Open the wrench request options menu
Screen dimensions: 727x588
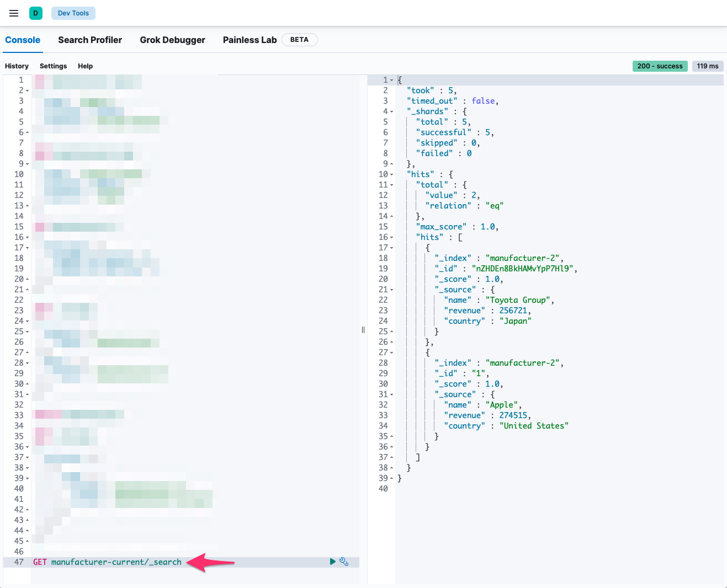click(344, 562)
